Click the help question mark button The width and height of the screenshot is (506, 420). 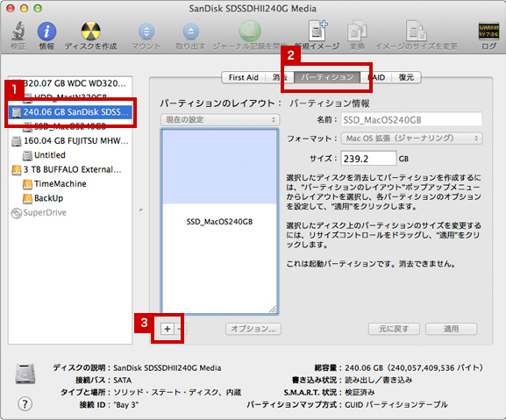click(25, 403)
